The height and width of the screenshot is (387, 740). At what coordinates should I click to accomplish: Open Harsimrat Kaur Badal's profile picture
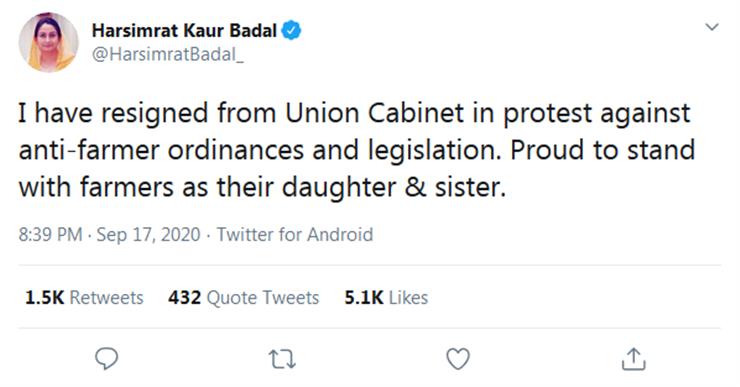(x=48, y=42)
